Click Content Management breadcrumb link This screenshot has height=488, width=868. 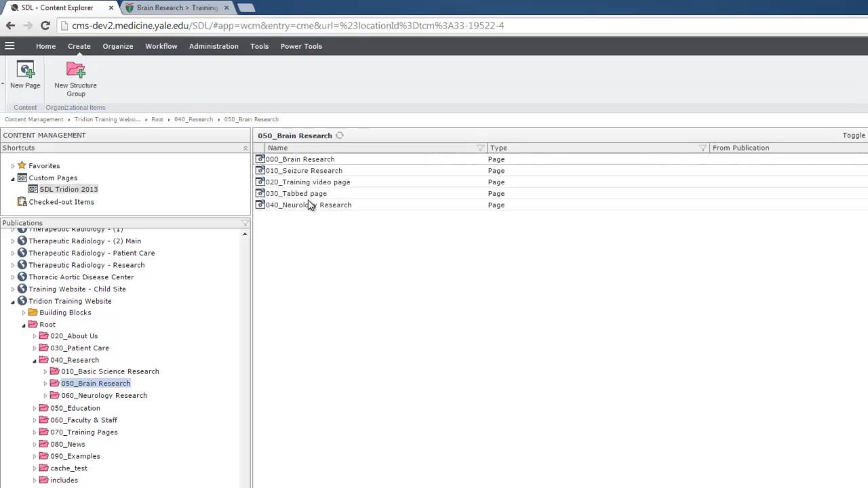pyautogui.click(x=34, y=119)
